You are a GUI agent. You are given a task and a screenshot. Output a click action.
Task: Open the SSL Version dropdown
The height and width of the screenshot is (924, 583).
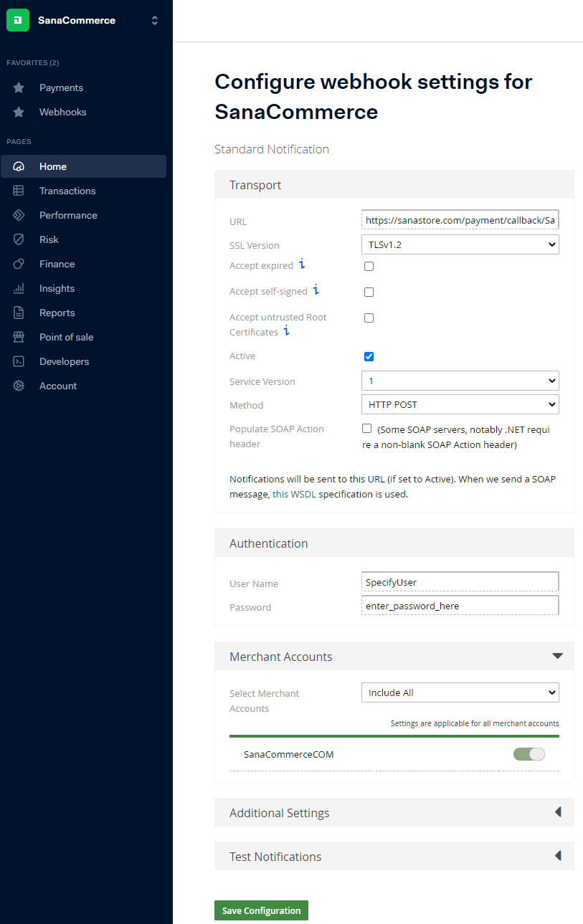[x=460, y=244]
